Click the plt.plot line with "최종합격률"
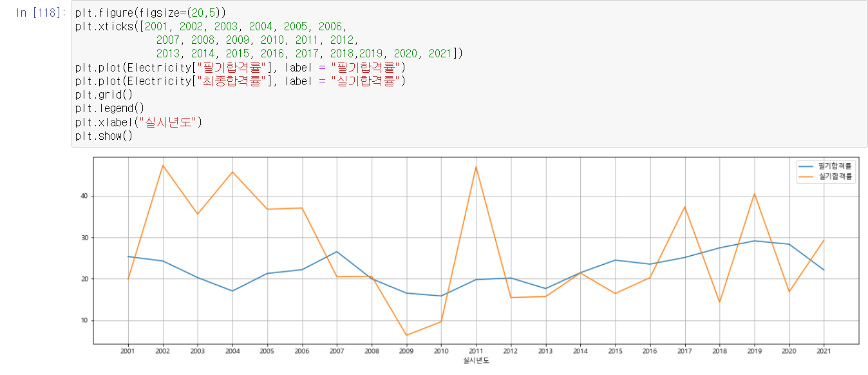This screenshot has height=375, width=868. [240, 81]
